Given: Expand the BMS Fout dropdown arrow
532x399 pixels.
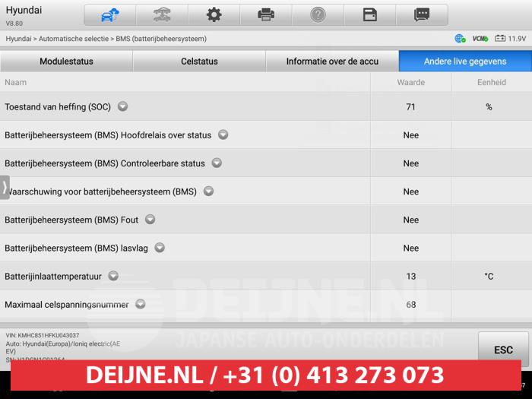Looking at the screenshot, I should (x=150, y=220).
